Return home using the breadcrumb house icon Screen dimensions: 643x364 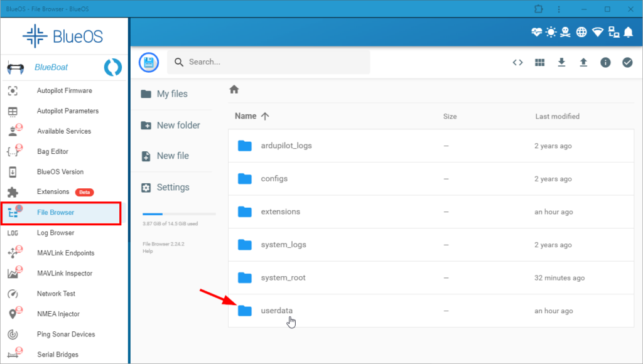[x=234, y=90]
